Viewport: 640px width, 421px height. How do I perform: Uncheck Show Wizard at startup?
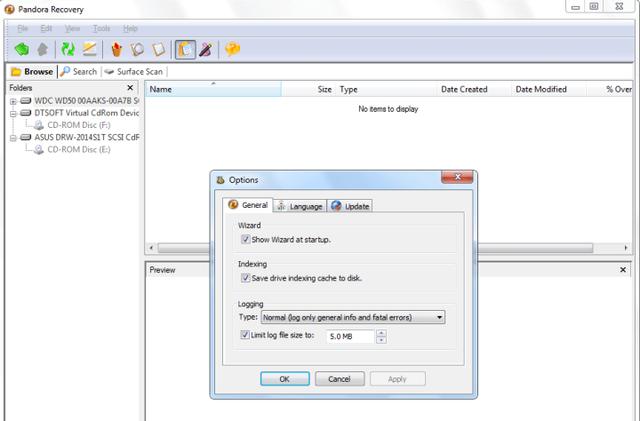point(245,239)
